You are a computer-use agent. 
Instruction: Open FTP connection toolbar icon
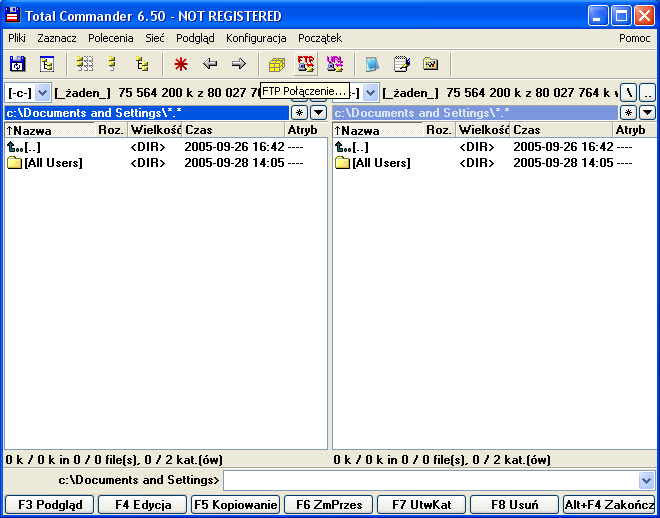pyautogui.click(x=306, y=64)
